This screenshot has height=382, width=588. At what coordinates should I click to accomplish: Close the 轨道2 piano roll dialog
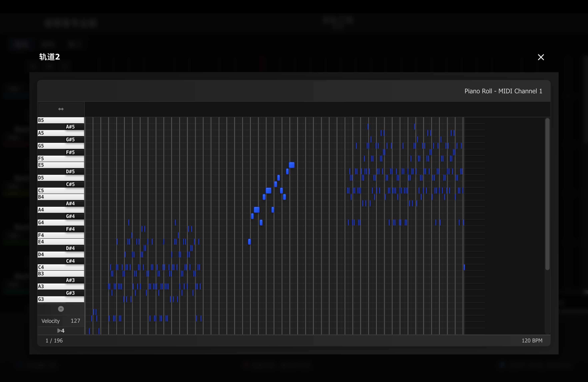tap(541, 57)
